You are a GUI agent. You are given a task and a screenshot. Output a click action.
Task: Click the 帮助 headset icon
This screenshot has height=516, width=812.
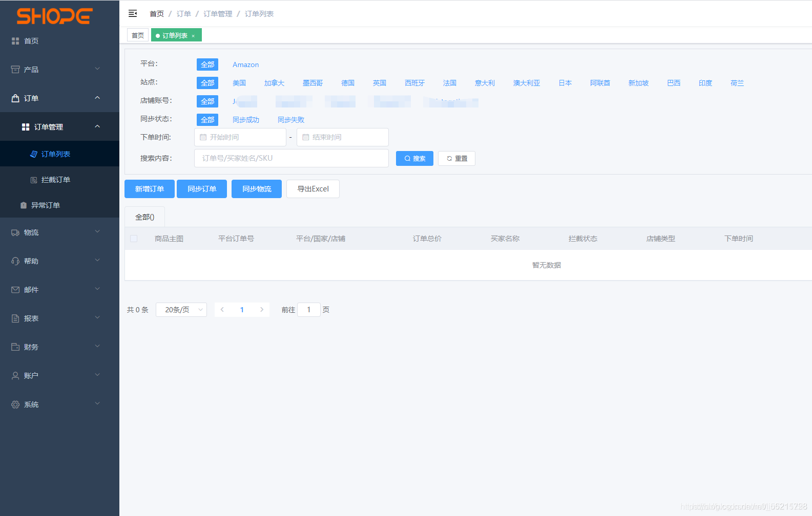(15, 261)
